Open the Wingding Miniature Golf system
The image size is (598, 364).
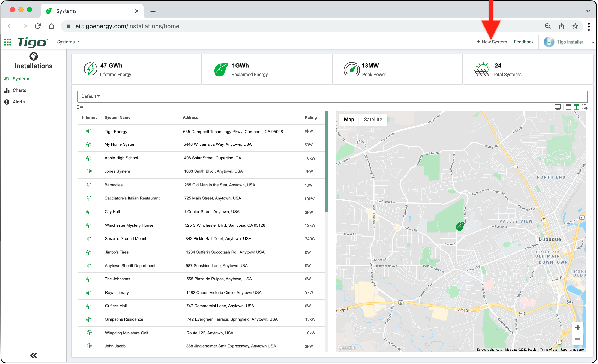[201, 333]
